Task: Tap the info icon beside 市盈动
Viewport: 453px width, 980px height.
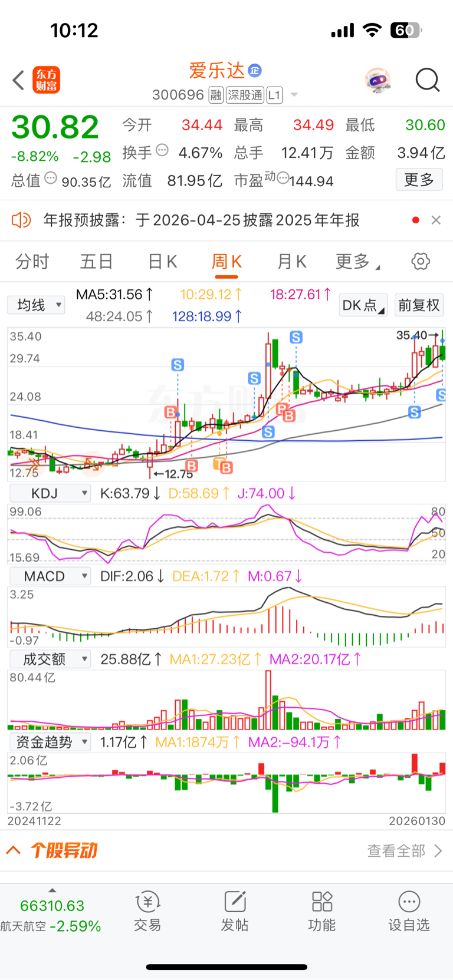Action: pyautogui.click(x=283, y=178)
